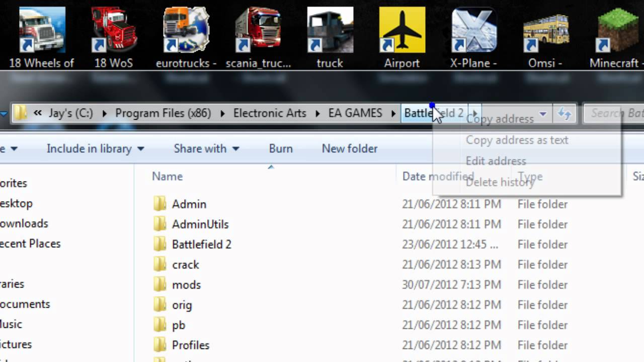Sort by the Date modified column header
The image size is (644, 362).
[438, 176]
